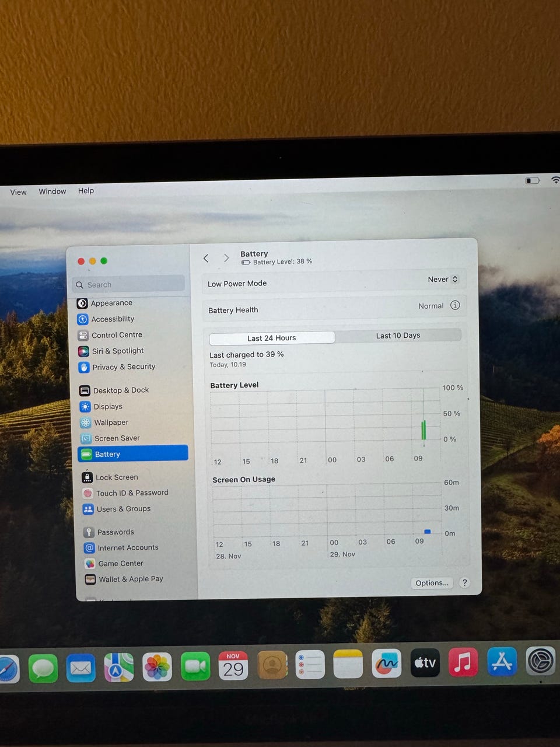Click the battery status icon in menu bar
The image size is (560, 747).
(x=533, y=181)
